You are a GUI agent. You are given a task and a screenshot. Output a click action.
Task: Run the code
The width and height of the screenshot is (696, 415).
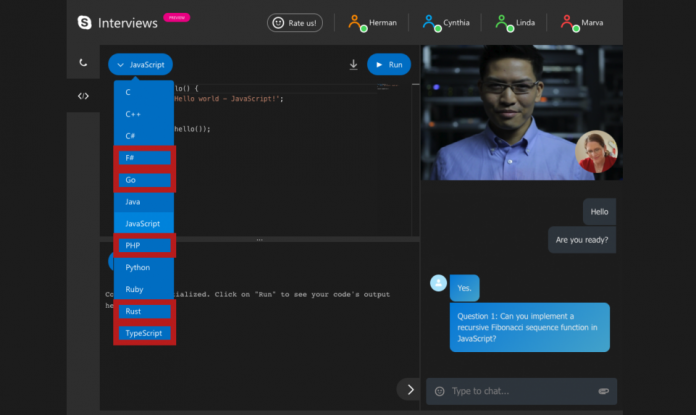pyautogui.click(x=389, y=65)
